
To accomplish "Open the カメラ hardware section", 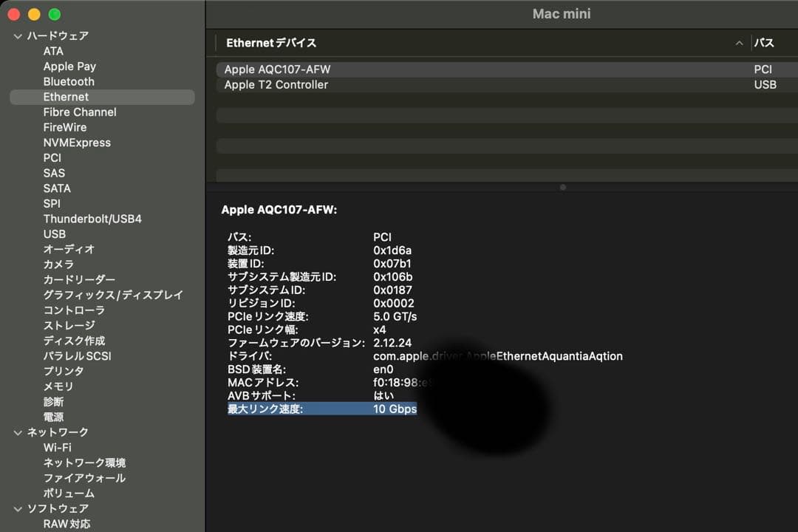I will pos(58,264).
